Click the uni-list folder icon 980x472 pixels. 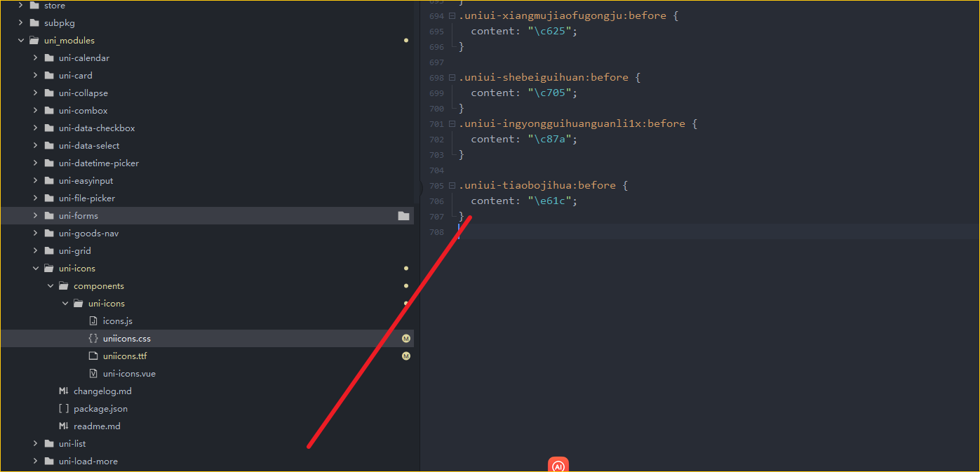(x=48, y=444)
